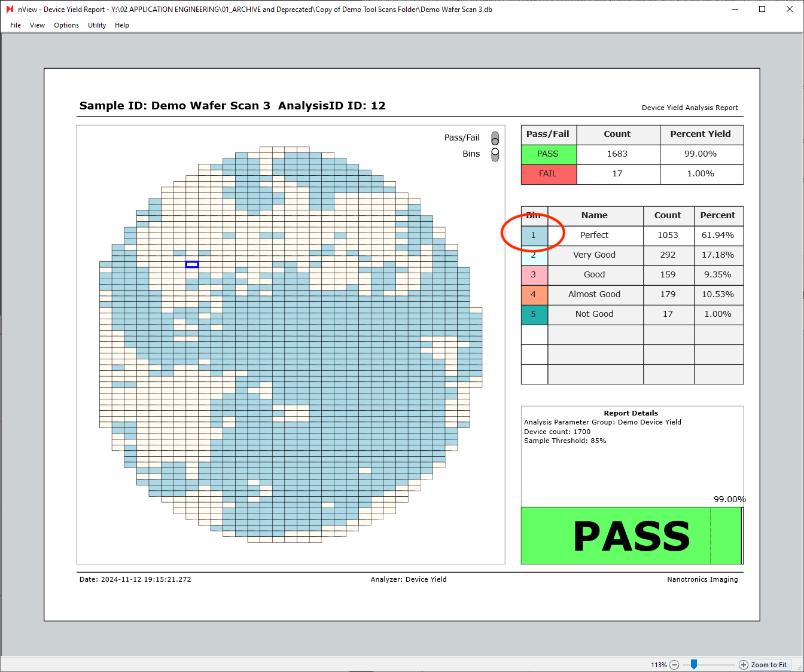The image size is (804, 672).
Task: Open the Help menu
Action: point(122,25)
